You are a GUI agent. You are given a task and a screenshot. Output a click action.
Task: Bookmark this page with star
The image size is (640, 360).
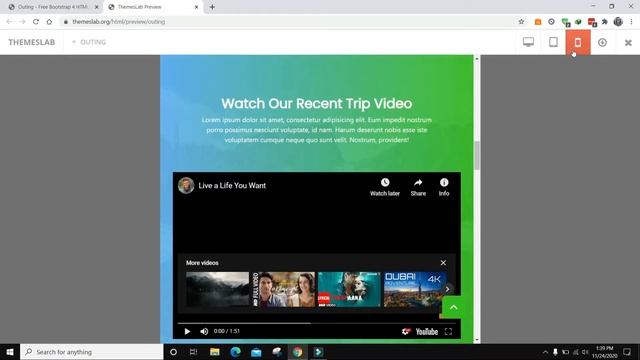click(521, 22)
